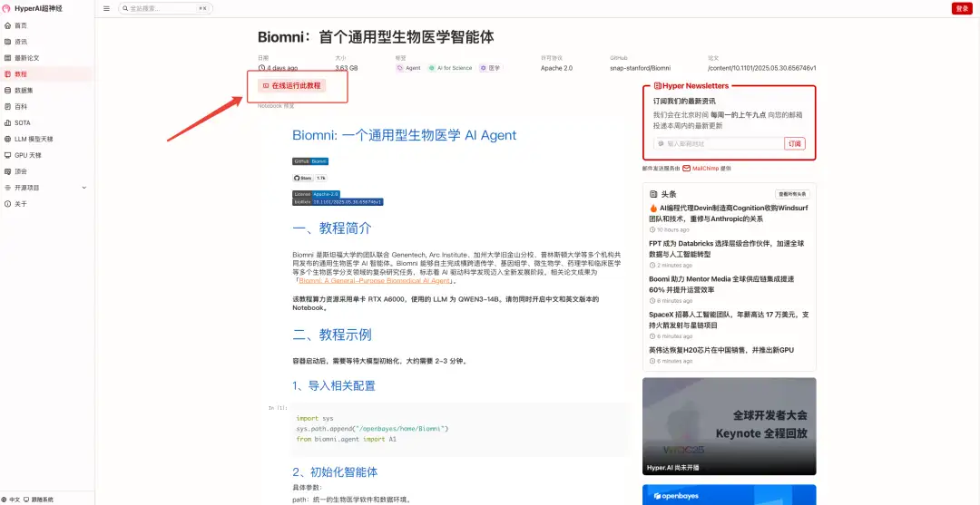Click the AI for Science tag
The width and height of the screenshot is (980, 505).
(x=451, y=68)
